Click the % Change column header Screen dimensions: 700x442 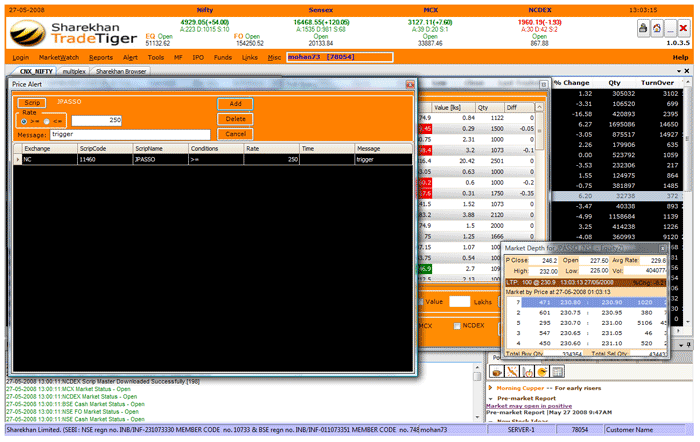(571, 83)
